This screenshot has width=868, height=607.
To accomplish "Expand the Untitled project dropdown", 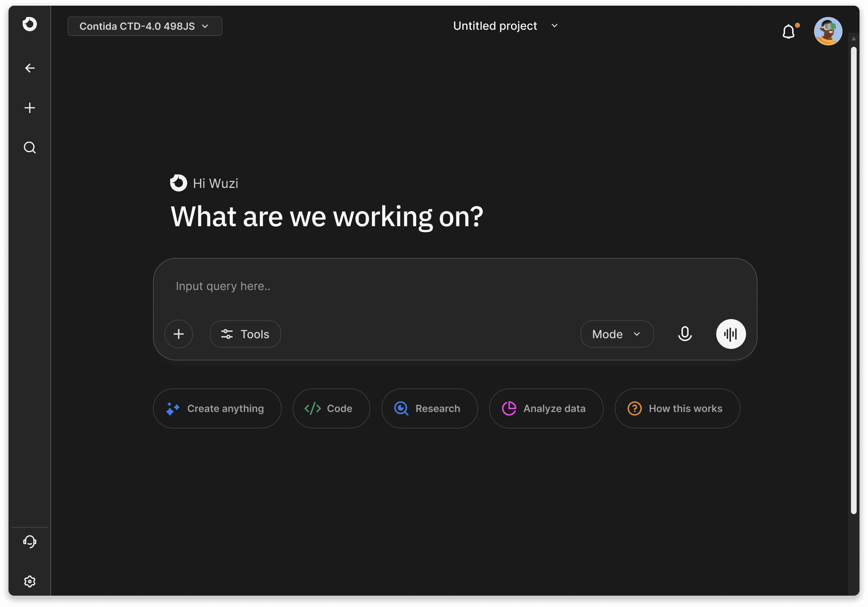I will click(505, 26).
